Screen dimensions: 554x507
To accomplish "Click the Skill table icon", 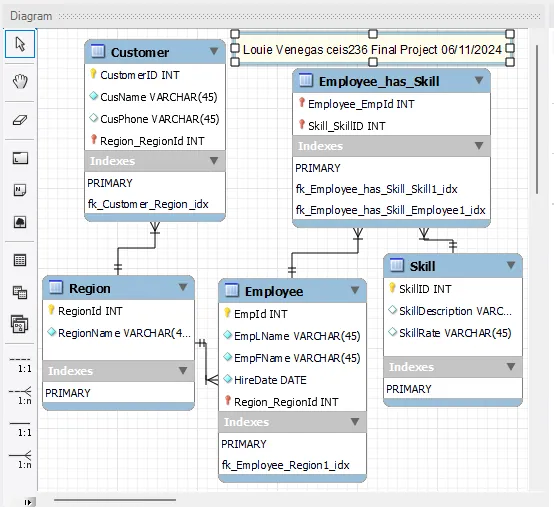I will [396, 265].
